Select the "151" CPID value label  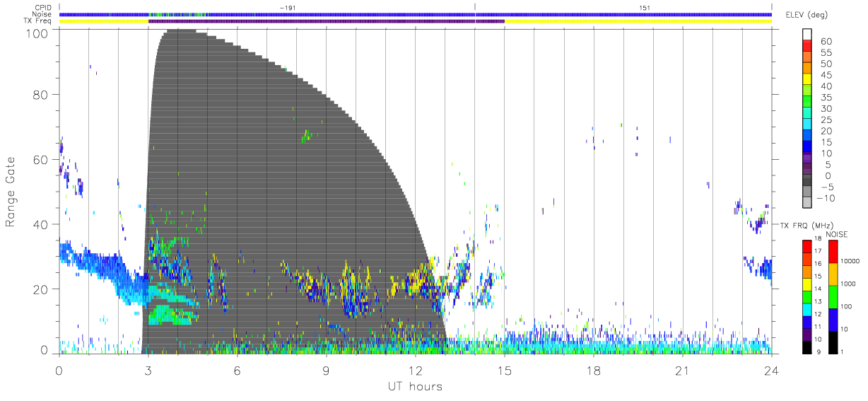click(x=644, y=7)
